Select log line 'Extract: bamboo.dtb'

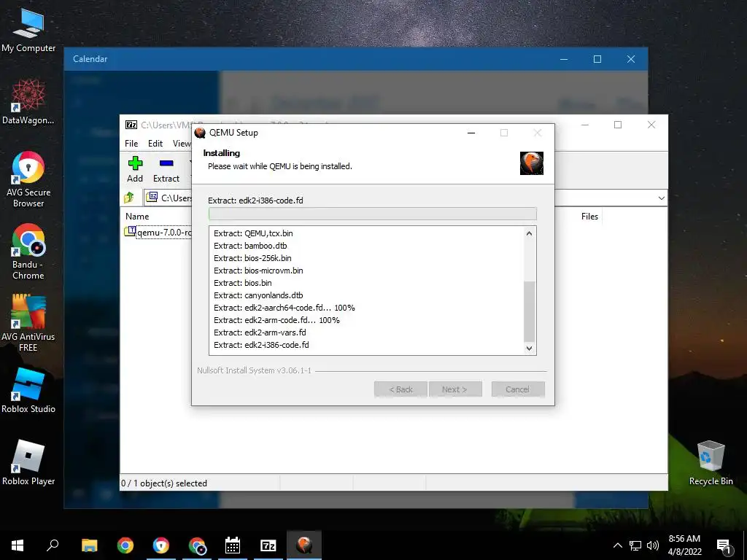pyautogui.click(x=250, y=246)
